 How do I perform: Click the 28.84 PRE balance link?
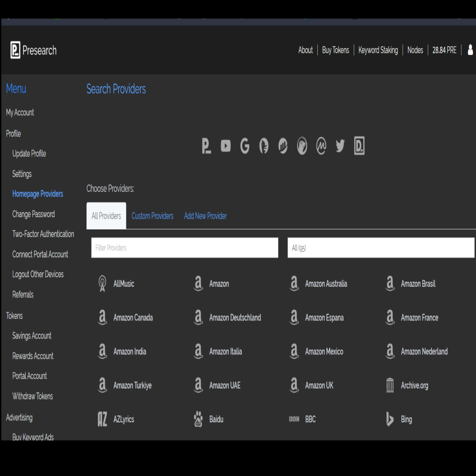pos(444,50)
